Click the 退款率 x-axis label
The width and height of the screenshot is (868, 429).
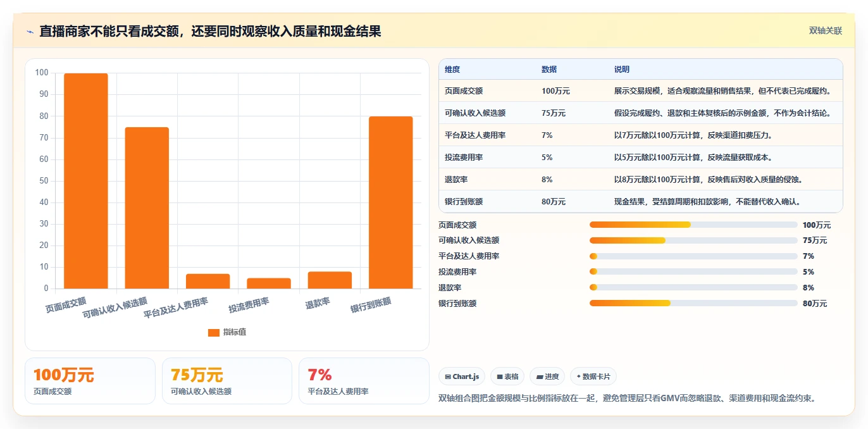[318, 303]
